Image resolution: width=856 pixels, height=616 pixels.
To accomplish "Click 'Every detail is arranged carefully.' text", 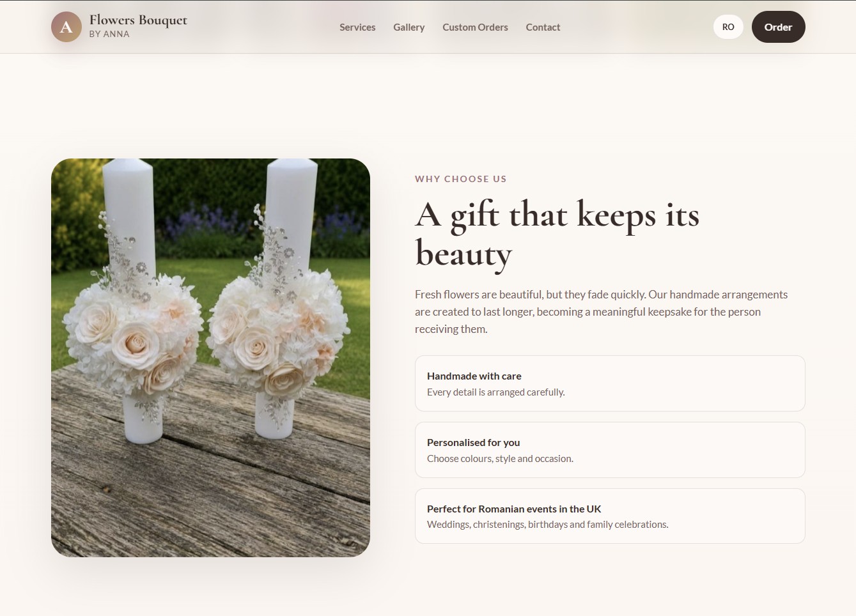I will (x=496, y=392).
